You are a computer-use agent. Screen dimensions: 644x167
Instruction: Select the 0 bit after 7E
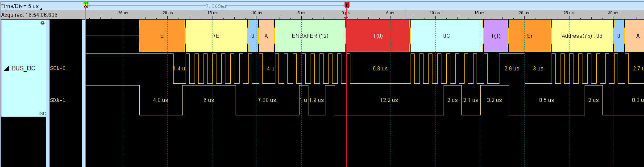coord(253,36)
